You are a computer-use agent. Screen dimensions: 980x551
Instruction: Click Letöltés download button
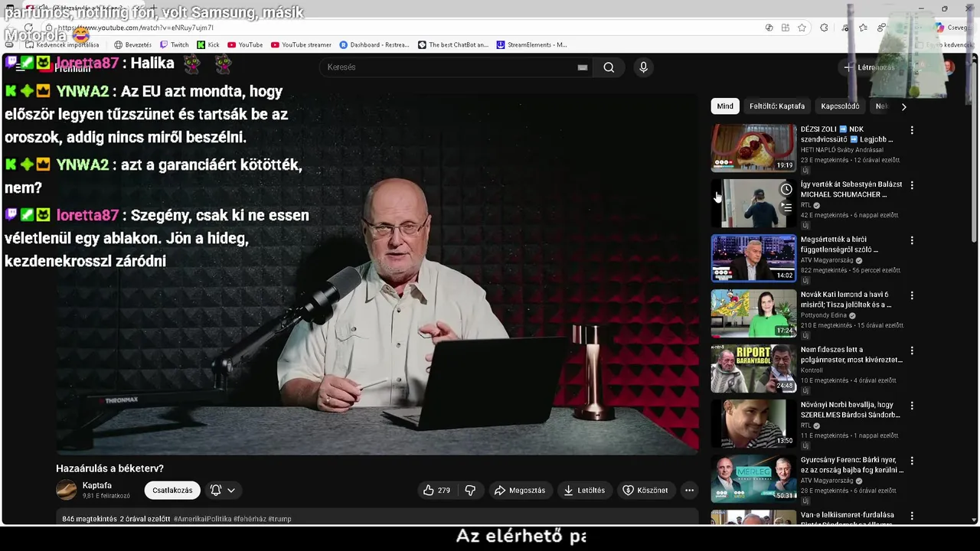point(584,491)
